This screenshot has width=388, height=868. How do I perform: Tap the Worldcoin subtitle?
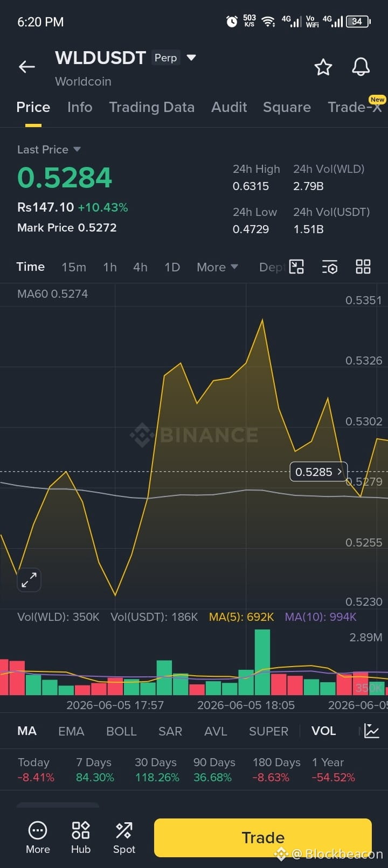pyautogui.click(x=83, y=81)
